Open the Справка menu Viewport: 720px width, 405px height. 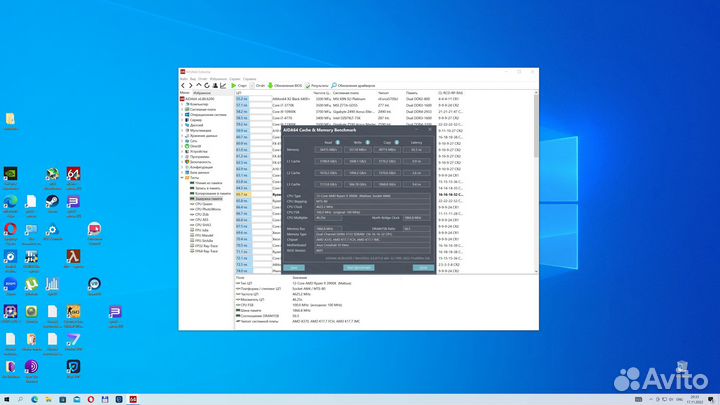(249, 79)
